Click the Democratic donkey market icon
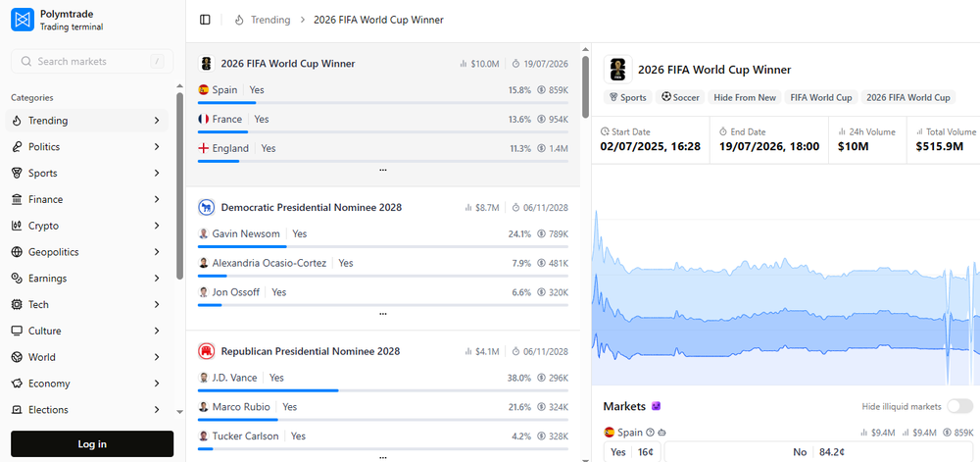This screenshot has width=980, height=462. coord(207,207)
